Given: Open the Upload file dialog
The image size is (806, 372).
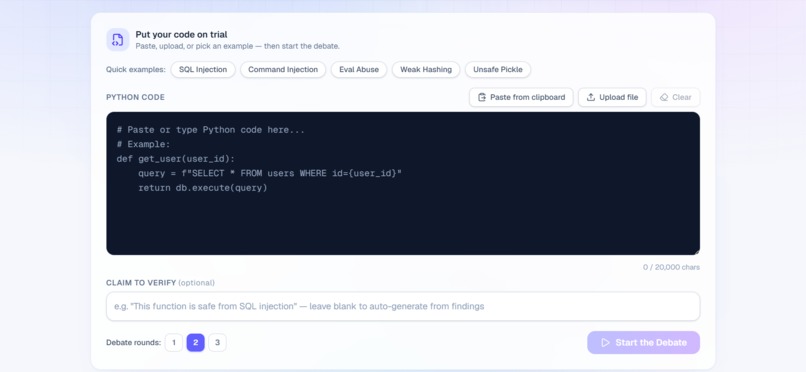Looking at the screenshot, I should (612, 97).
